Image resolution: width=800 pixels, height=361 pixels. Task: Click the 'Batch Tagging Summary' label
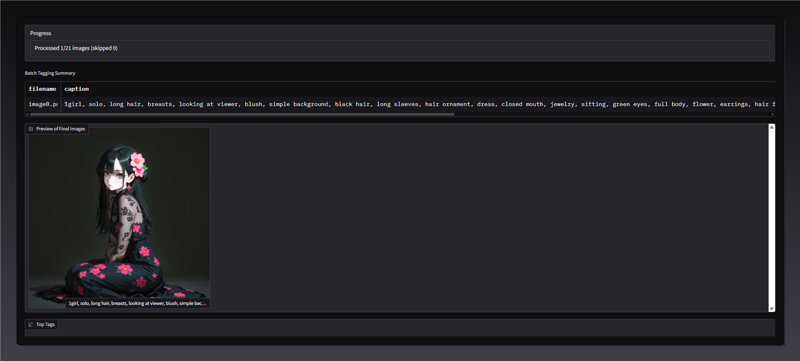[50, 73]
